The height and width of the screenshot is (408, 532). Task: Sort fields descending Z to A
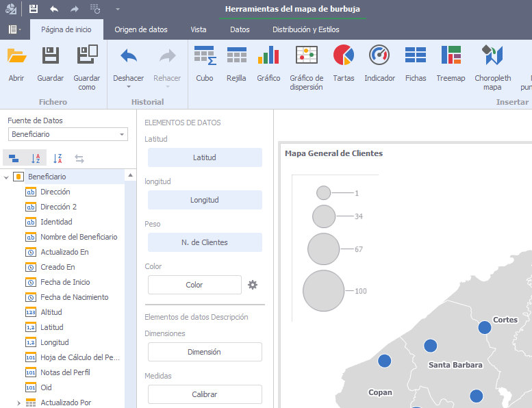58,158
